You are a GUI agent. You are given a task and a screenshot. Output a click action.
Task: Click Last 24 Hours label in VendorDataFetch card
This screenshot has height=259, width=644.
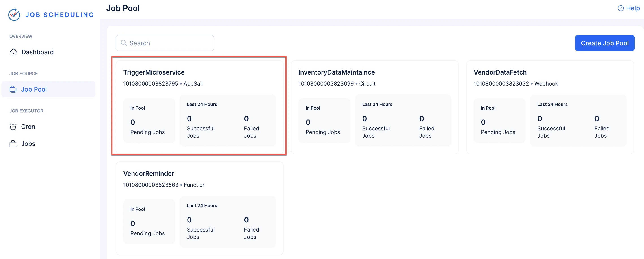coord(552,104)
